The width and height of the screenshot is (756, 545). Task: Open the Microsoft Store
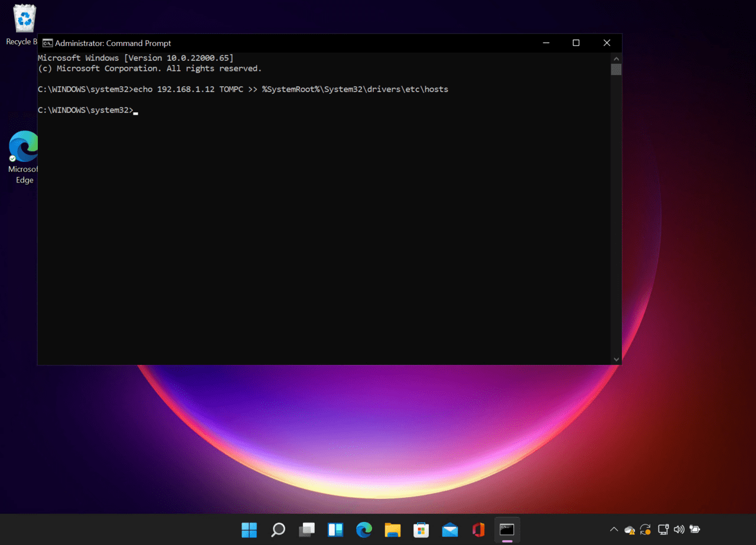click(x=421, y=530)
